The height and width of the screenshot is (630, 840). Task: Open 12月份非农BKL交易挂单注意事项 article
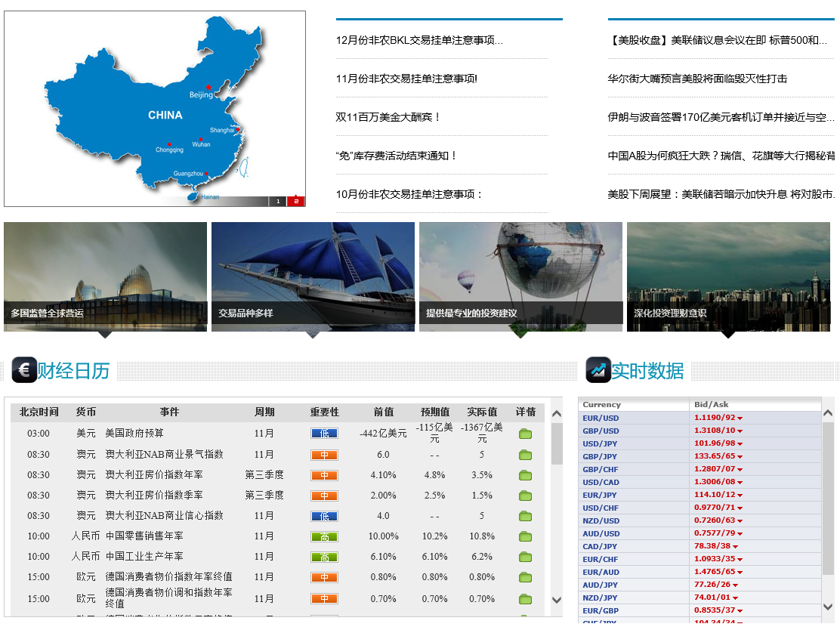point(419,40)
